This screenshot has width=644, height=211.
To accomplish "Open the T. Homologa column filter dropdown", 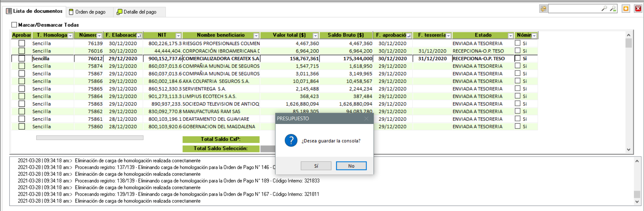I will click(x=70, y=36).
